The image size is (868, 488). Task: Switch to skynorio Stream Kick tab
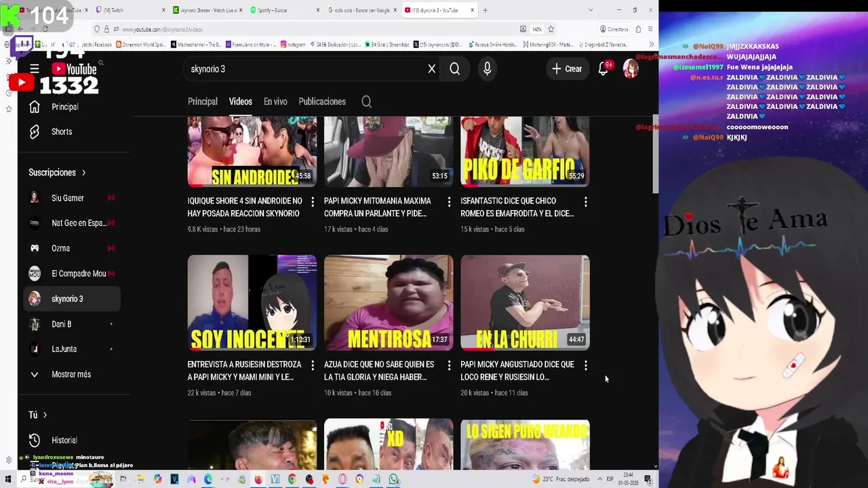pyautogui.click(x=206, y=10)
